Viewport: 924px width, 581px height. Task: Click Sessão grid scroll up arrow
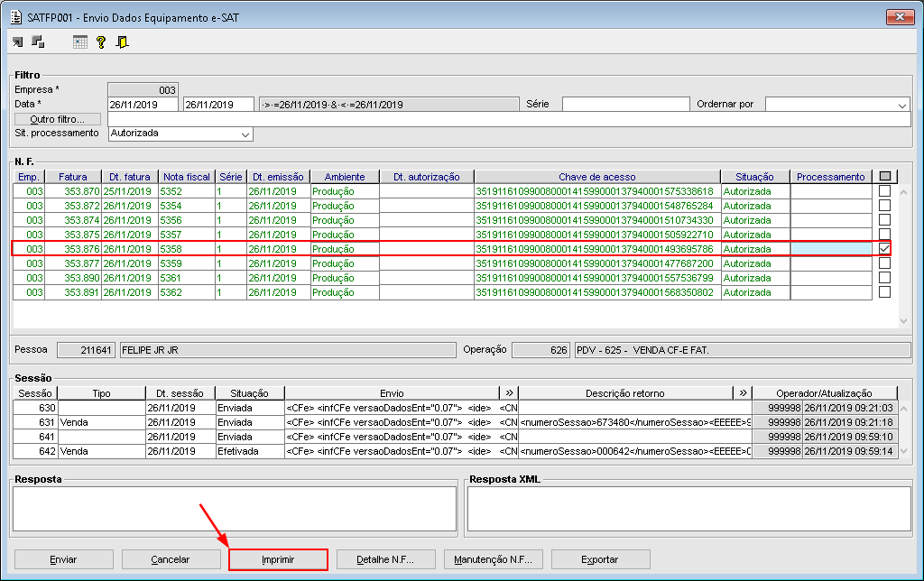904,408
